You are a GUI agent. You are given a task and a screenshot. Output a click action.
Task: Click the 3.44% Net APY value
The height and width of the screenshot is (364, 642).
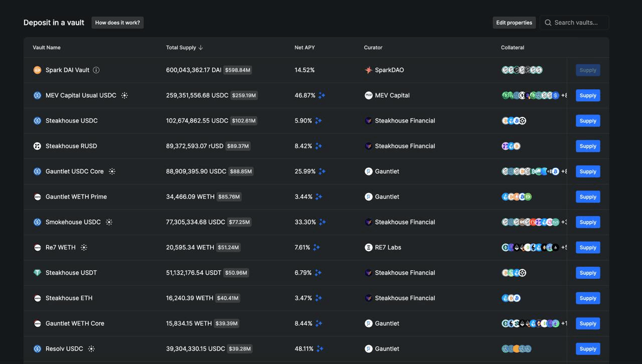click(x=303, y=197)
